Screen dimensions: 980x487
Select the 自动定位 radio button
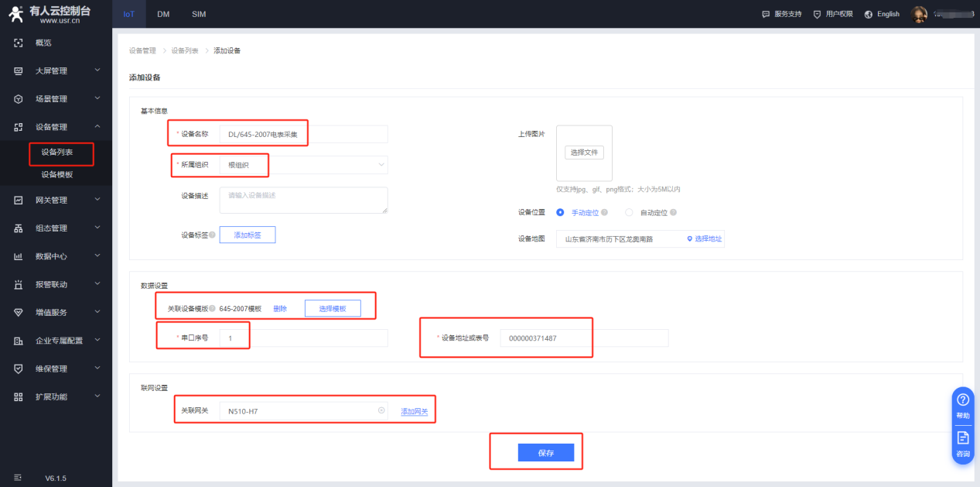(x=629, y=212)
